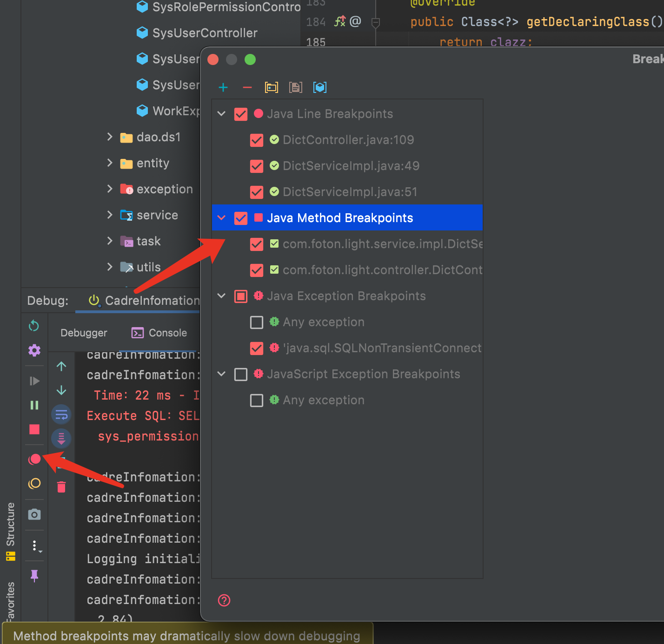Toggle scroll to end of console
664x644 pixels.
coord(61,438)
